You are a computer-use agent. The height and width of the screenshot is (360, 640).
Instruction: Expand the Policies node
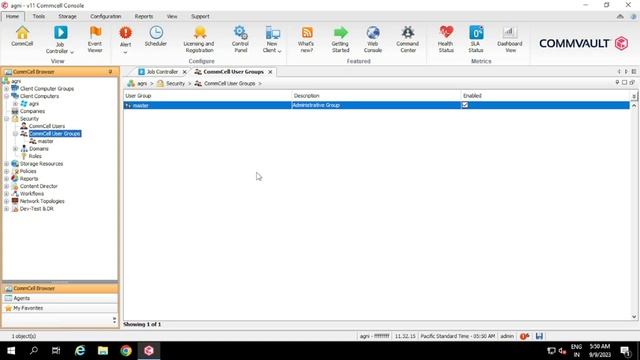point(7,171)
